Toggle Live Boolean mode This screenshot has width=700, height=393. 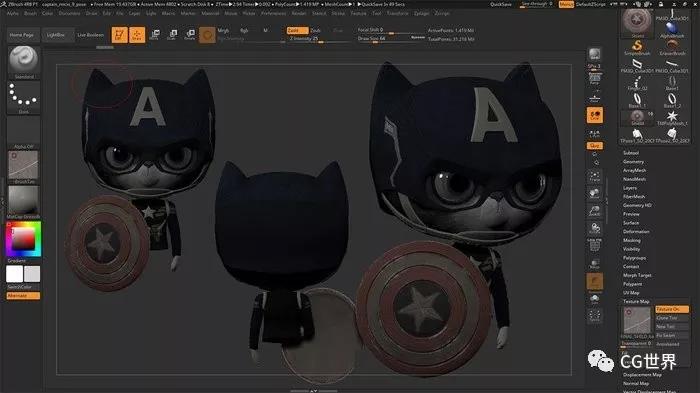click(x=91, y=34)
